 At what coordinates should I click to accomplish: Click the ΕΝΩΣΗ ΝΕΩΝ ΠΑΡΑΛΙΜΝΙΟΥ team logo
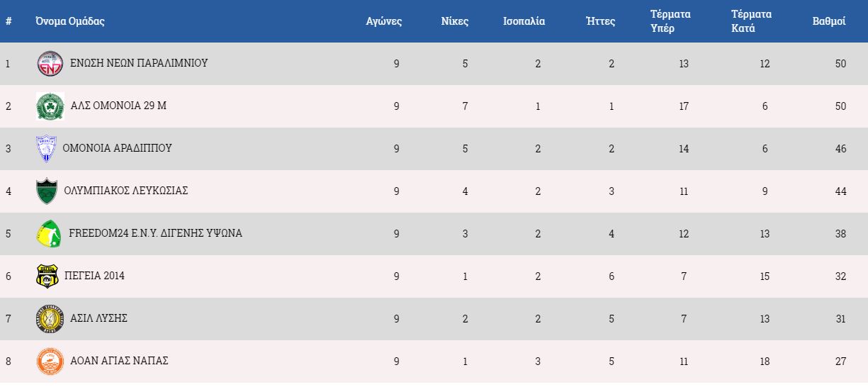pyautogui.click(x=50, y=64)
